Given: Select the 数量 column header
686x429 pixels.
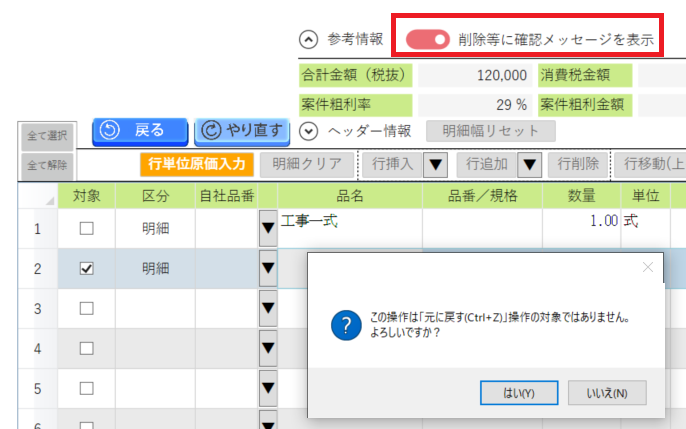Looking at the screenshot, I should (x=582, y=195).
